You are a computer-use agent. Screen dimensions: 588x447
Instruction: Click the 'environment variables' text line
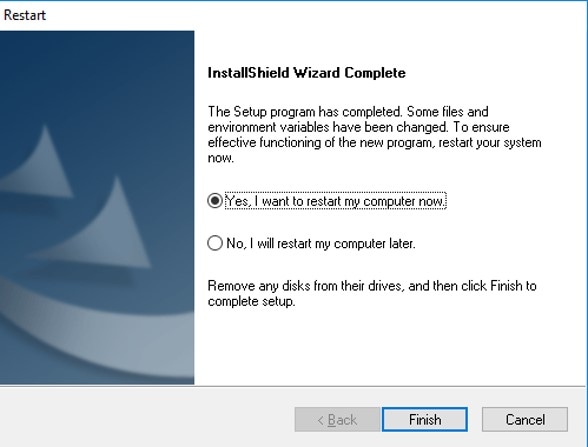coord(358,127)
